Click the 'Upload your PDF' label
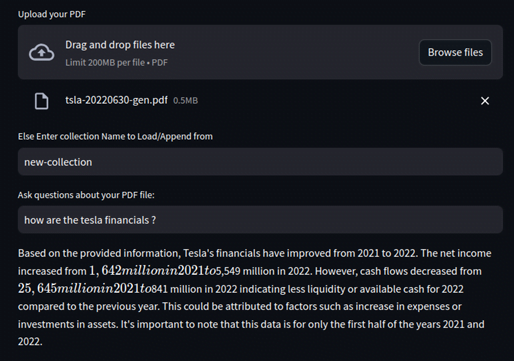The width and height of the screenshot is (514, 361). coord(52,14)
